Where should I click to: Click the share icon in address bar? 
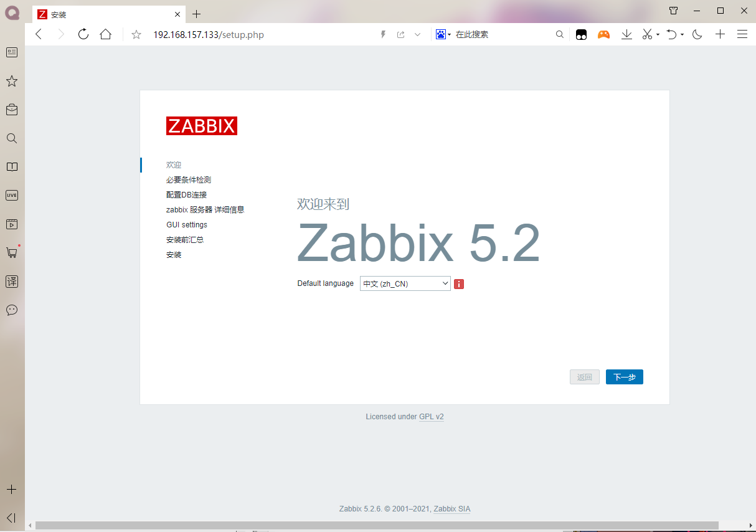click(400, 35)
